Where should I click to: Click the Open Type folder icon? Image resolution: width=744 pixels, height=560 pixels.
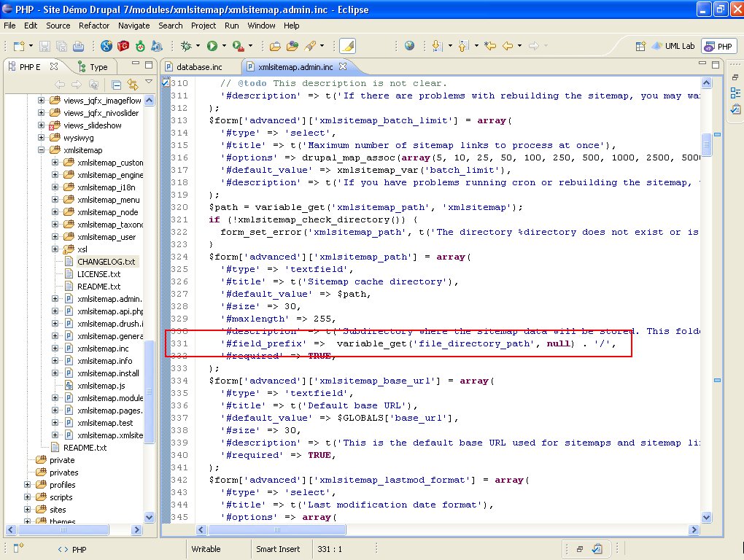(x=275, y=46)
